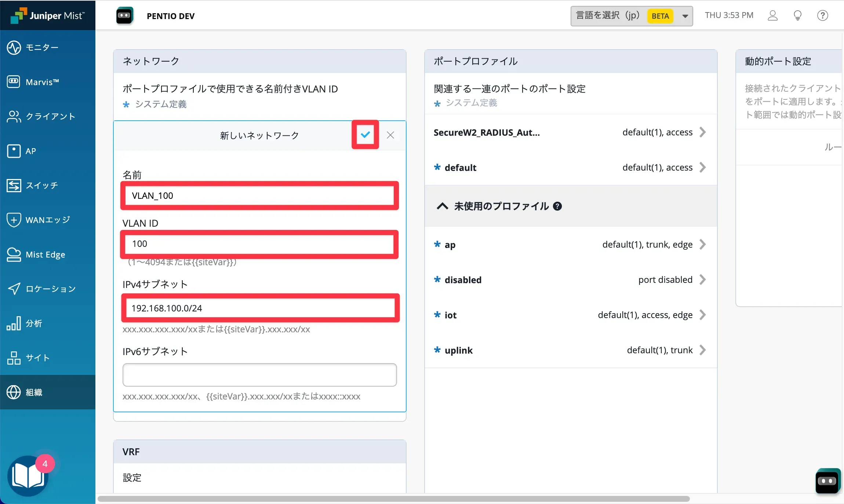Open the モニター menu in sidebar
Image resolution: width=844 pixels, height=504 pixels.
42,47
